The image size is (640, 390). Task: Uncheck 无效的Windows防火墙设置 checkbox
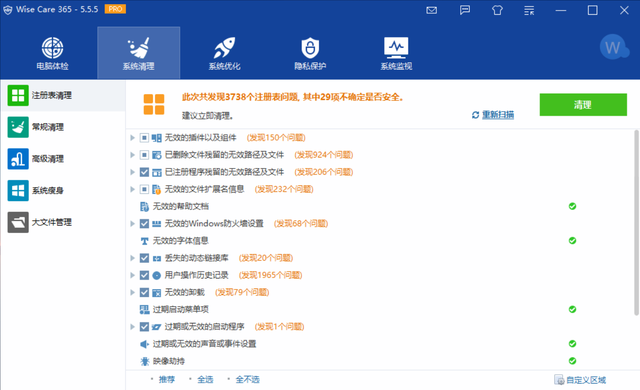(144, 224)
